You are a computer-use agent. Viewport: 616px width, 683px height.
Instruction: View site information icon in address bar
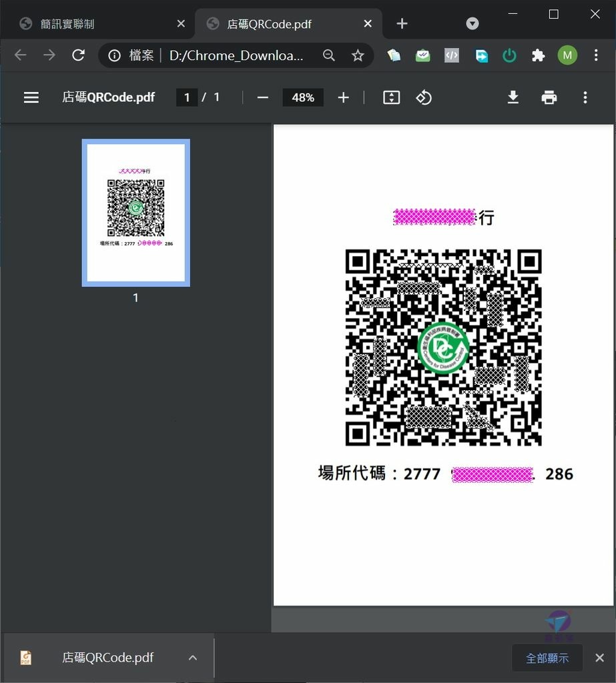[x=115, y=55]
